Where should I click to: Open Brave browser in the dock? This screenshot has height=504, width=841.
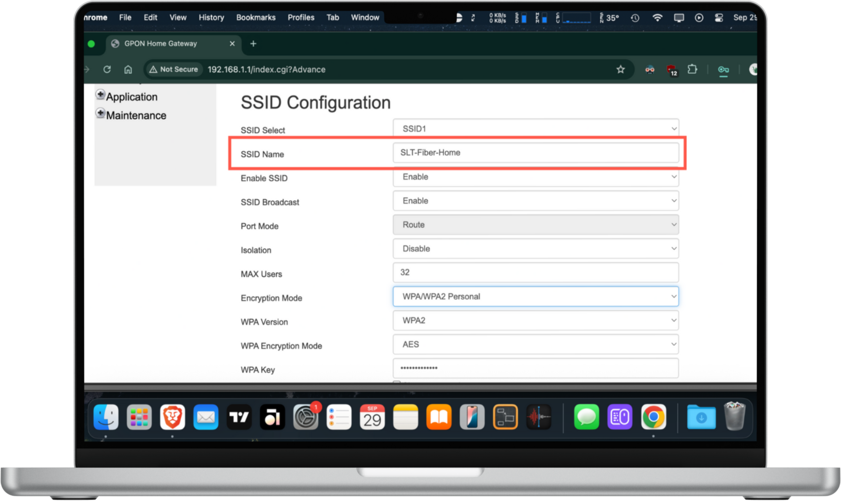click(172, 417)
